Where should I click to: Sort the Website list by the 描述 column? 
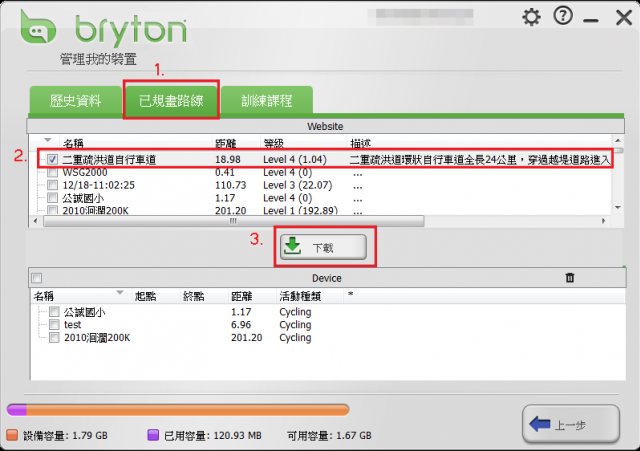click(x=361, y=143)
